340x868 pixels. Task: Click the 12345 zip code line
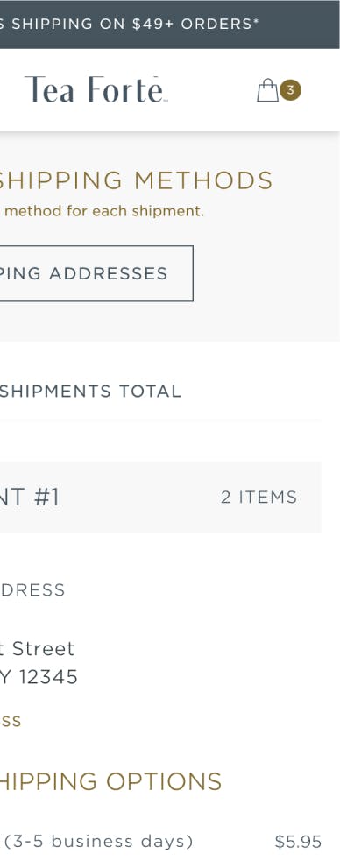(39, 676)
